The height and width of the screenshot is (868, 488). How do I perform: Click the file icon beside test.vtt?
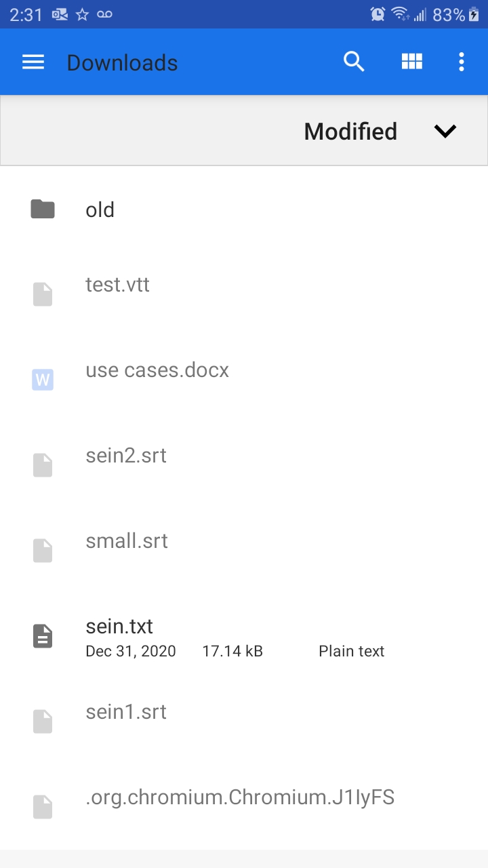click(x=42, y=294)
